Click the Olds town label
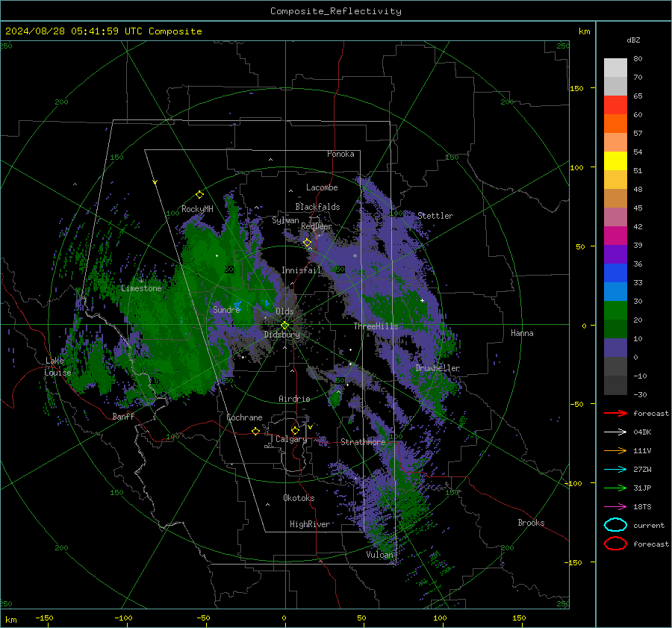The height and width of the screenshot is (628, 672). [x=284, y=311]
